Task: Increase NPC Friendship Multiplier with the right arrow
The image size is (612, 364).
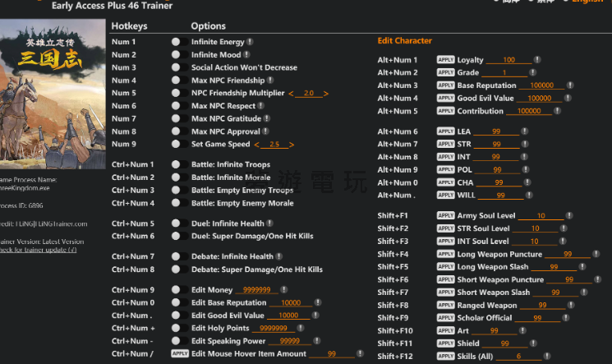Action: [x=325, y=94]
